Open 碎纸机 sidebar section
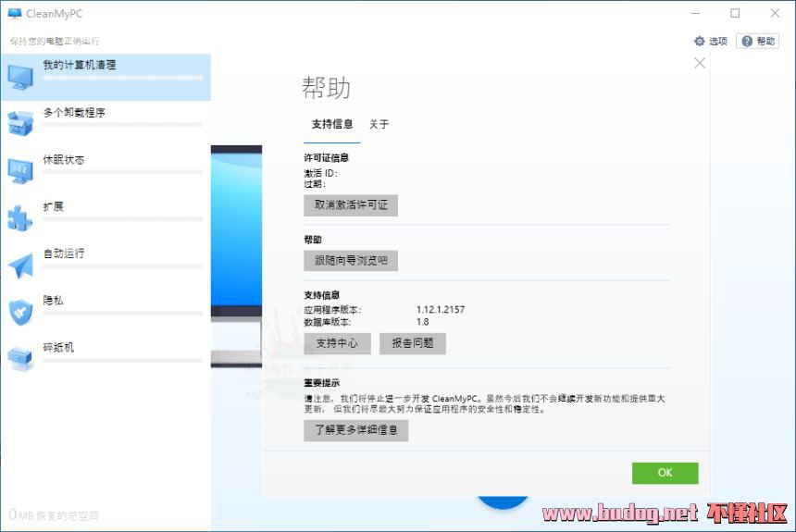The width and height of the screenshot is (796, 532). [106, 359]
